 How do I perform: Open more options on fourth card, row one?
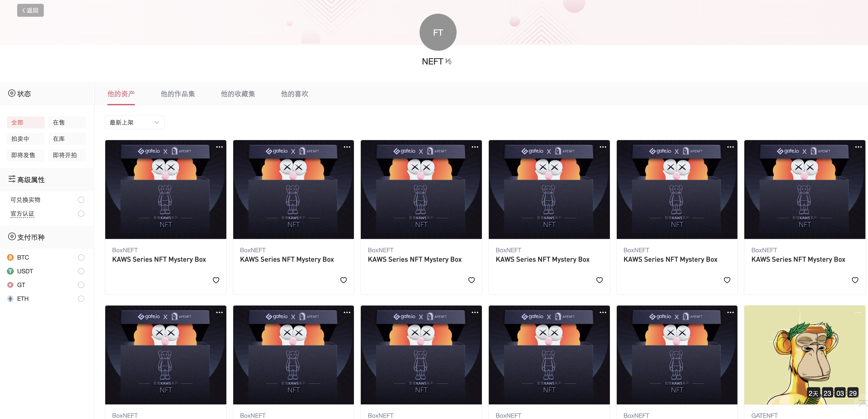coord(603,147)
